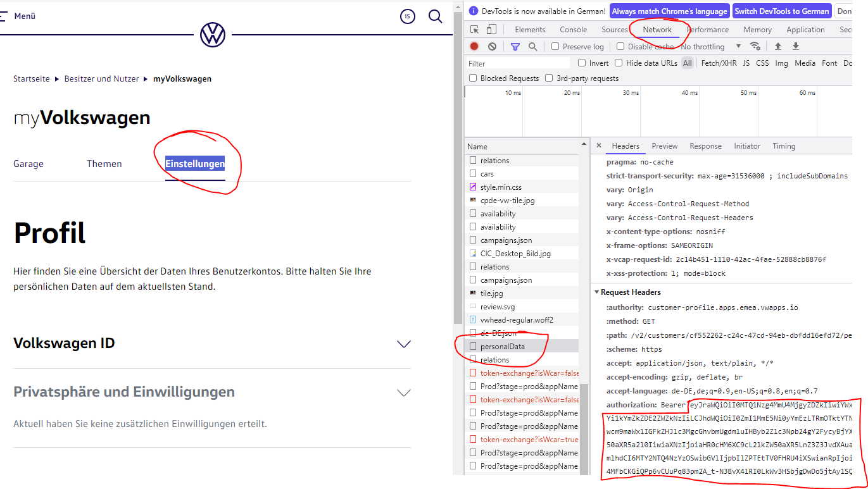The width and height of the screenshot is (868, 489).
Task: Show the Preview tab of the request
Action: 665,146
